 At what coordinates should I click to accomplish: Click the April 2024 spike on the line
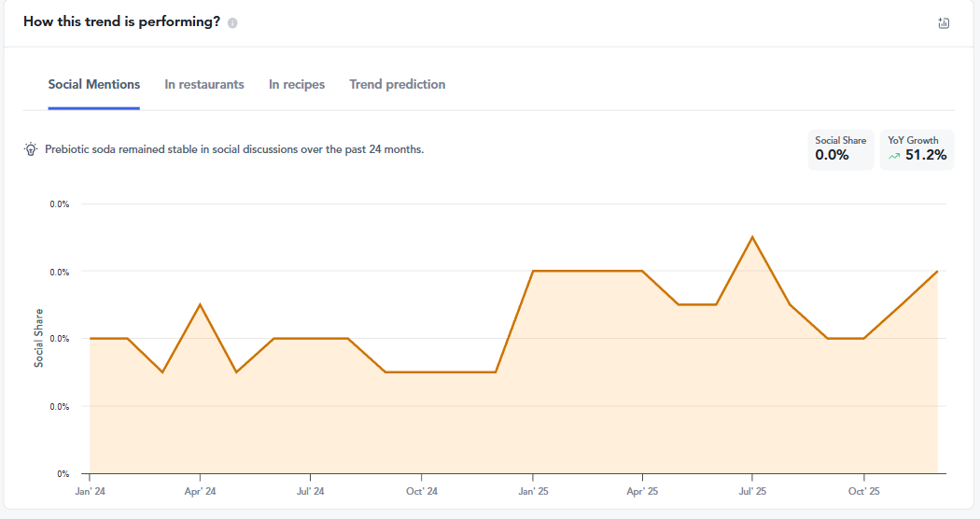[201, 304]
